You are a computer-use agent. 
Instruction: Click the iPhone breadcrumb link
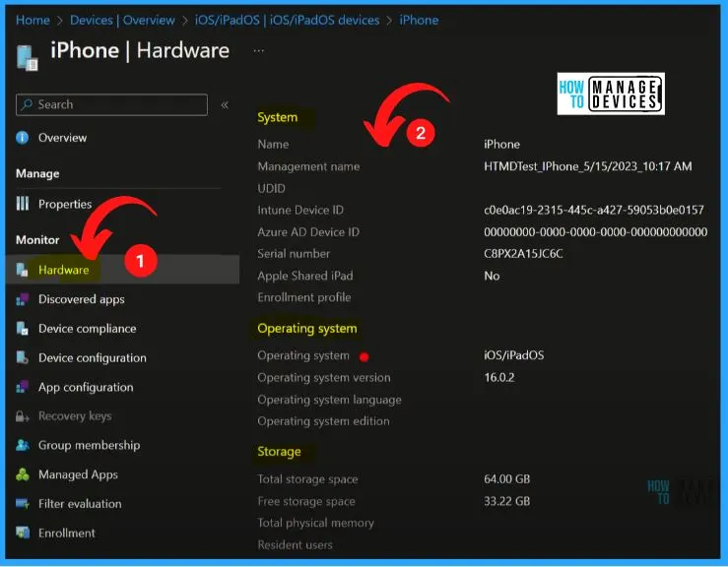tap(419, 20)
